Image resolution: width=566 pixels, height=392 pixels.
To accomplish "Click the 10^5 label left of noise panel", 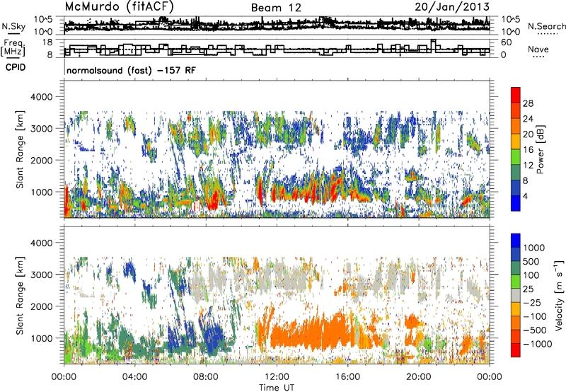I will (x=43, y=19).
